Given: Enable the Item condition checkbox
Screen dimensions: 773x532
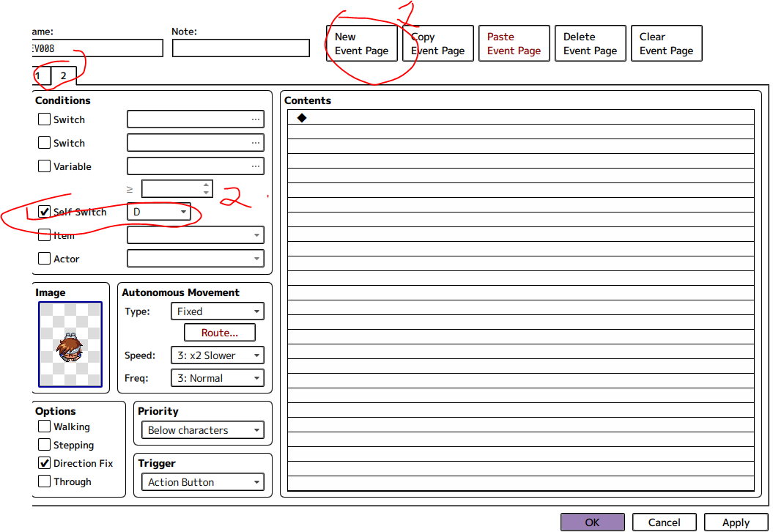Looking at the screenshot, I should (44, 234).
